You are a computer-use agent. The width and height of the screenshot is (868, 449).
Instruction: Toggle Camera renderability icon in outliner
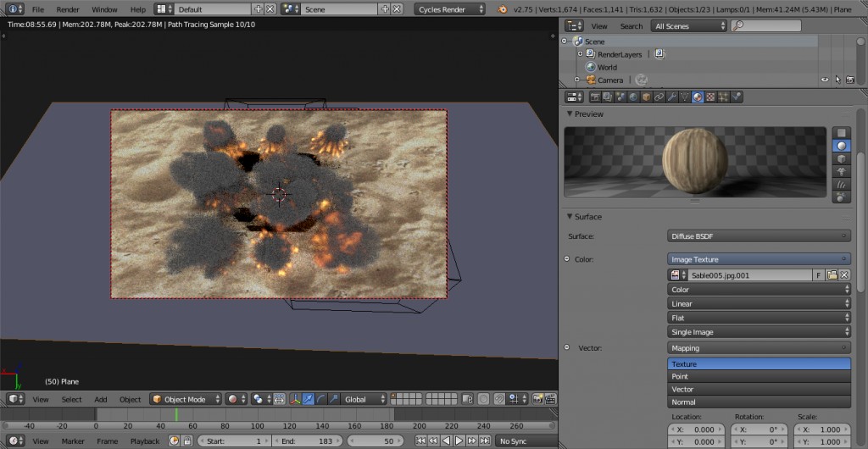[x=850, y=80]
